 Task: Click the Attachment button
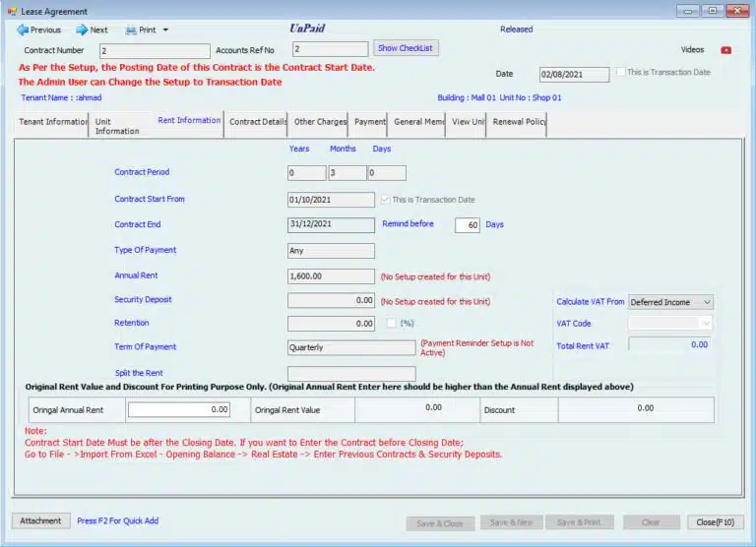[40, 520]
